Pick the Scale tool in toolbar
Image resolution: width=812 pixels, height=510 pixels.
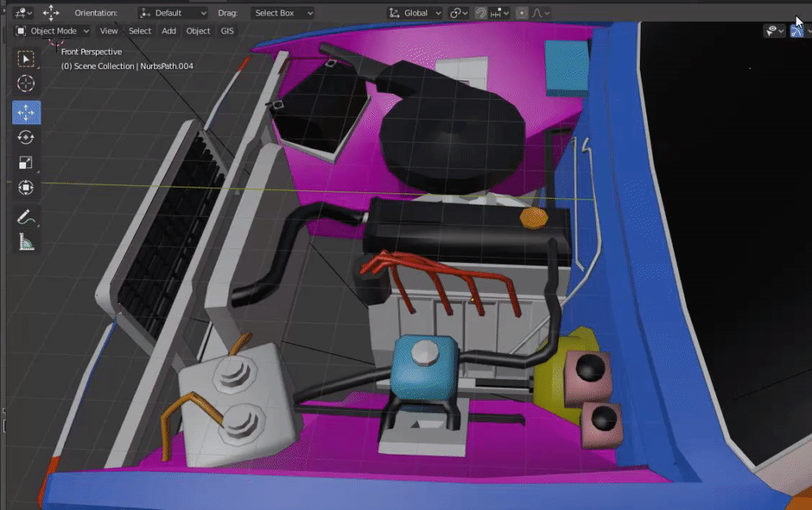point(26,162)
